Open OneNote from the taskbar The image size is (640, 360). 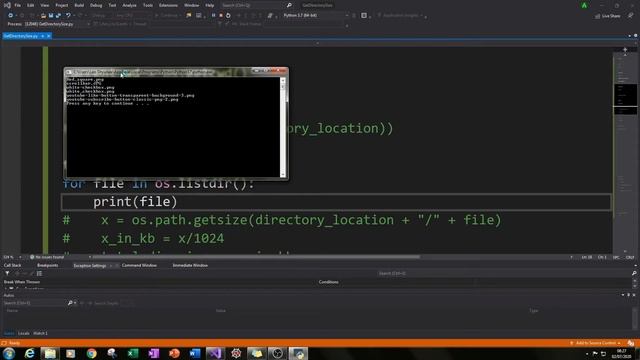point(153,353)
